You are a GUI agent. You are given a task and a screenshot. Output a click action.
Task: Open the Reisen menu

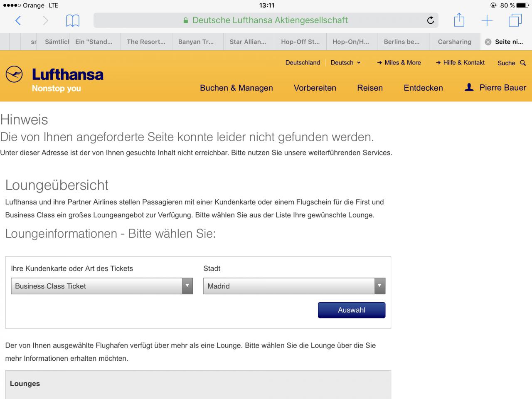pyautogui.click(x=370, y=88)
